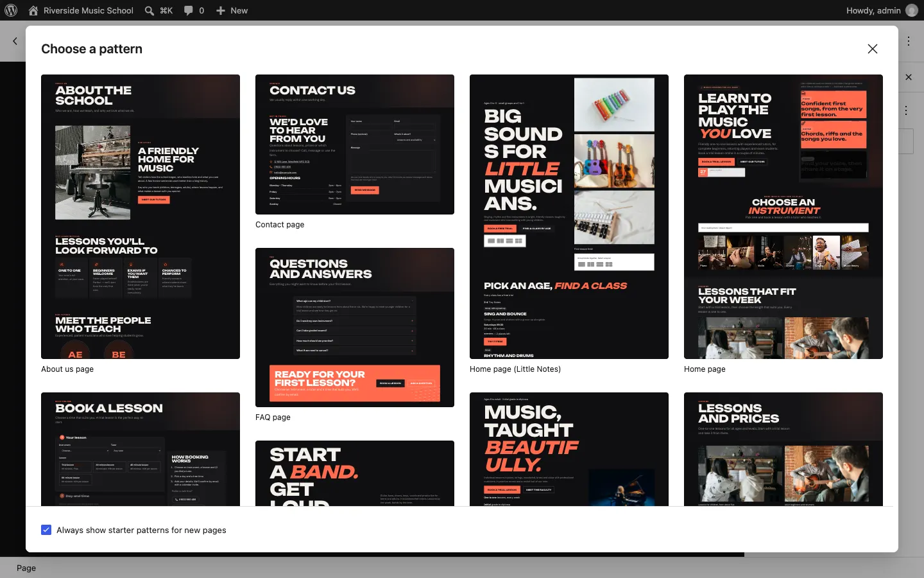Open the editor Options three-dot menu in top bar
The image size is (924, 578).
(x=909, y=41)
